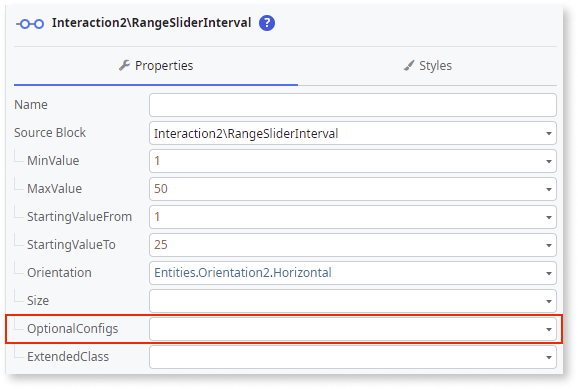Click the MaxValue field showing 50
This screenshot has height=389, width=578.
(353, 189)
